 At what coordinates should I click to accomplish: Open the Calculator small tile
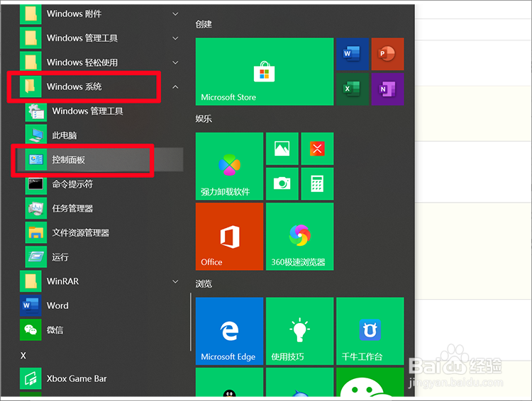click(x=317, y=183)
